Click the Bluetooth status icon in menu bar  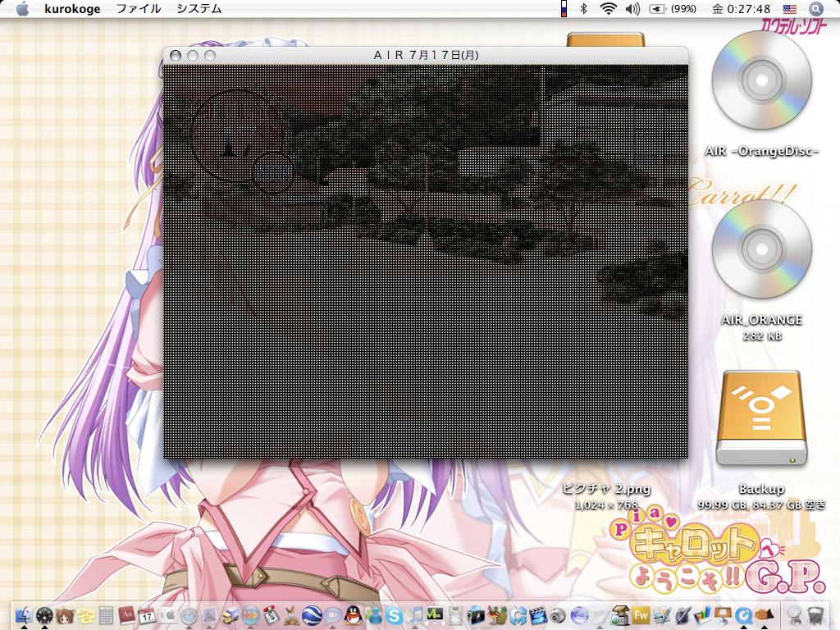coord(584,8)
